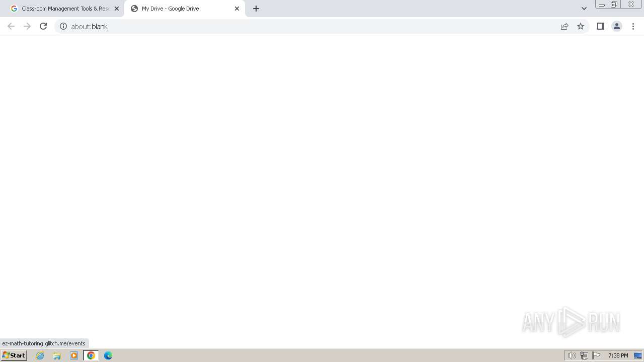Viewport: 644px width, 362px height.
Task: Launch Internet Explorer from taskbar
Action: coord(40,355)
